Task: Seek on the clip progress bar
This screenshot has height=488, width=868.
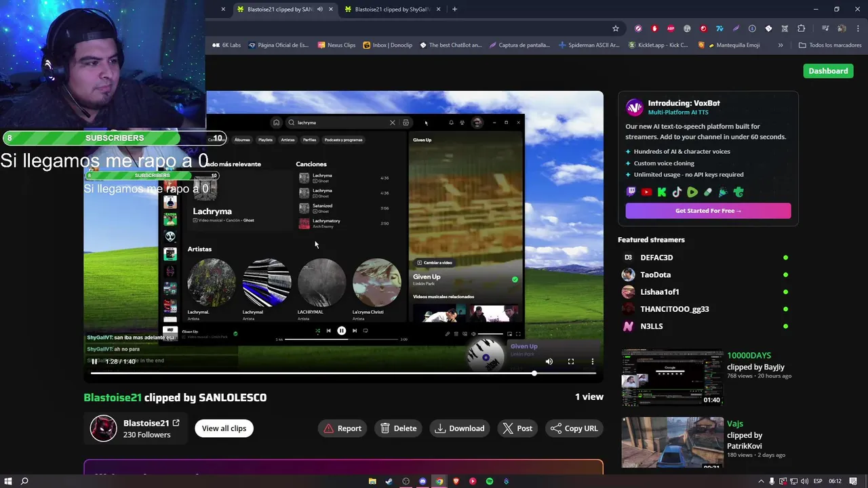Action: (x=343, y=373)
